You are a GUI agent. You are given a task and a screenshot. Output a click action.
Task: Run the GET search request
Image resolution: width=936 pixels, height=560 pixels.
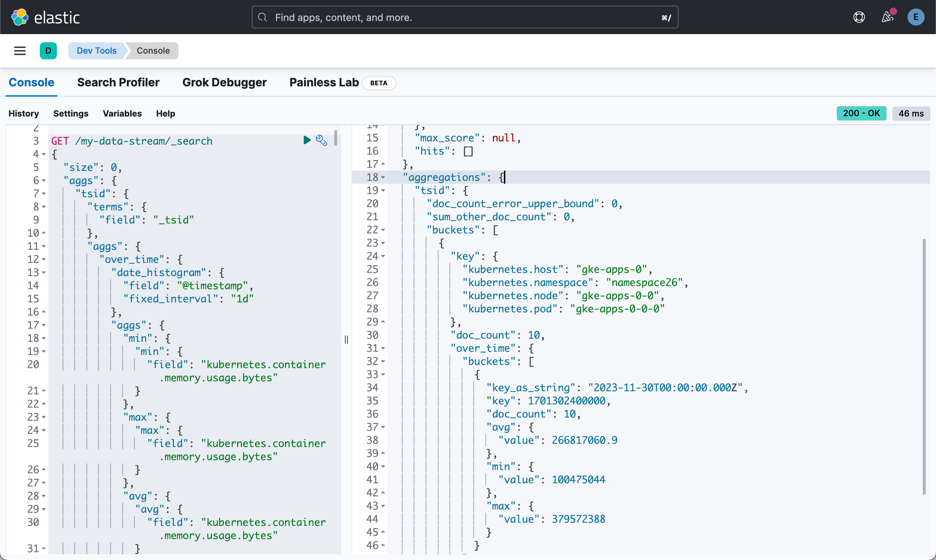[307, 140]
